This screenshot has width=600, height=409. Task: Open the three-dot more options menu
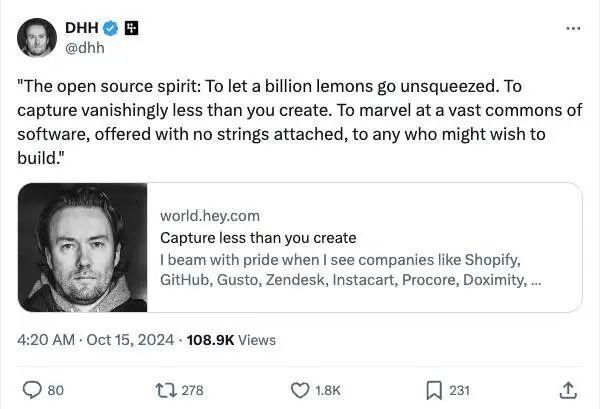tap(573, 27)
